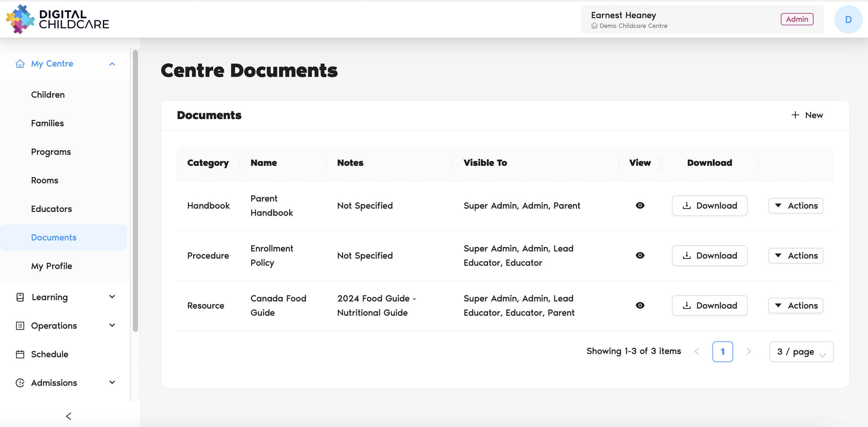The height and width of the screenshot is (427, 868).
Task: View the Canada Food Guide via eye icon
Action: (x=640, y=305)
